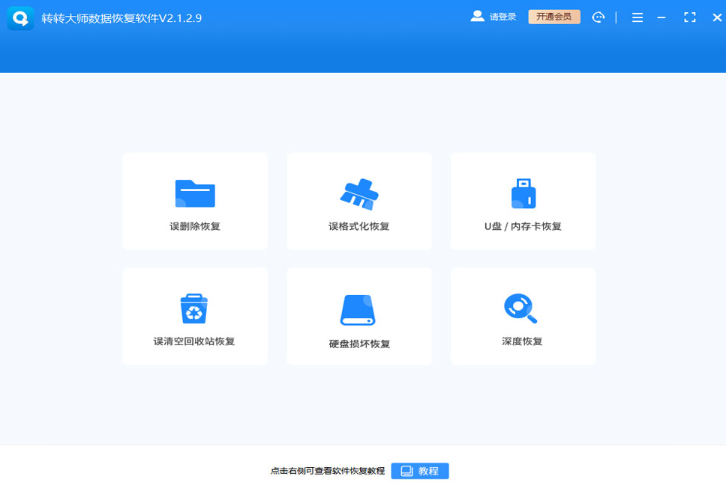Click the 硬盘损坏恢复 label text
This screenshot has height=498, width=726.
coord(359,344)
